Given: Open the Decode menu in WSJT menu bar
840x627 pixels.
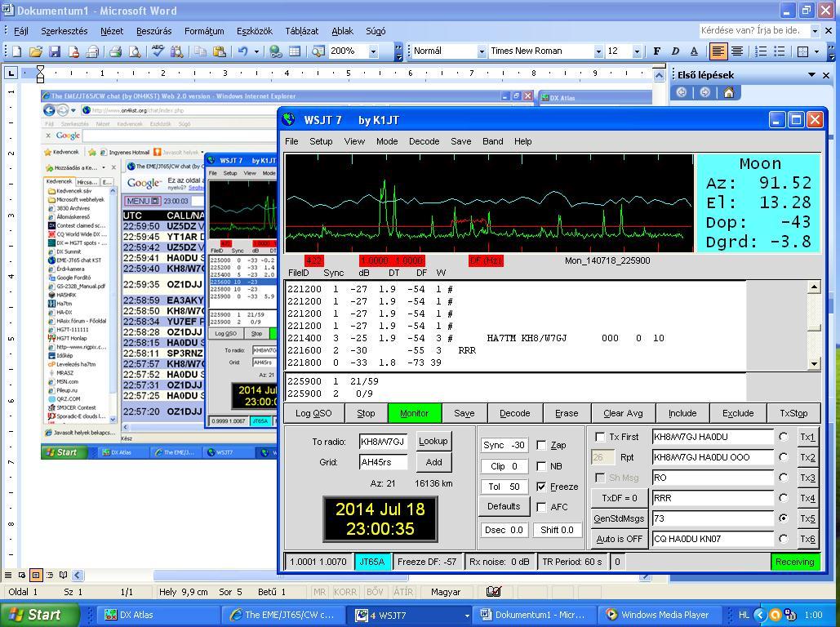Looking at the screenshot, I should point(424,141).
